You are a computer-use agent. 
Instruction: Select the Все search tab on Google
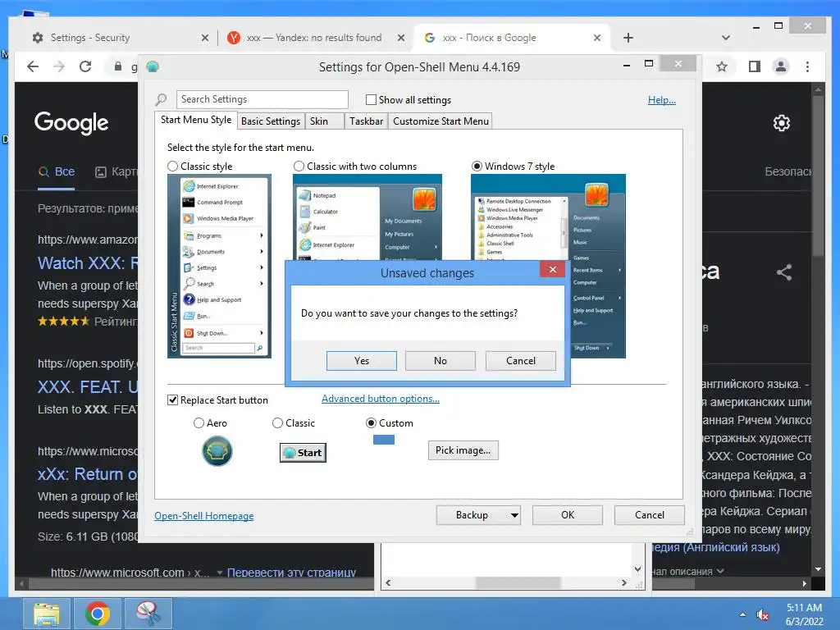pos(57,171)
